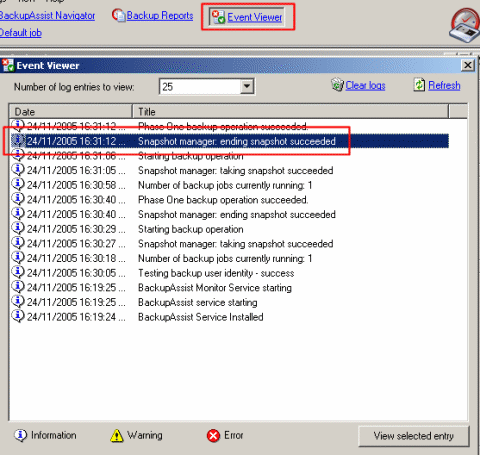Image resolution: width=480 pixels, height=455 pixels.
Task: Click info icon of 16:30:29 Starting backup entry
Action: click(x=18, y=228)
